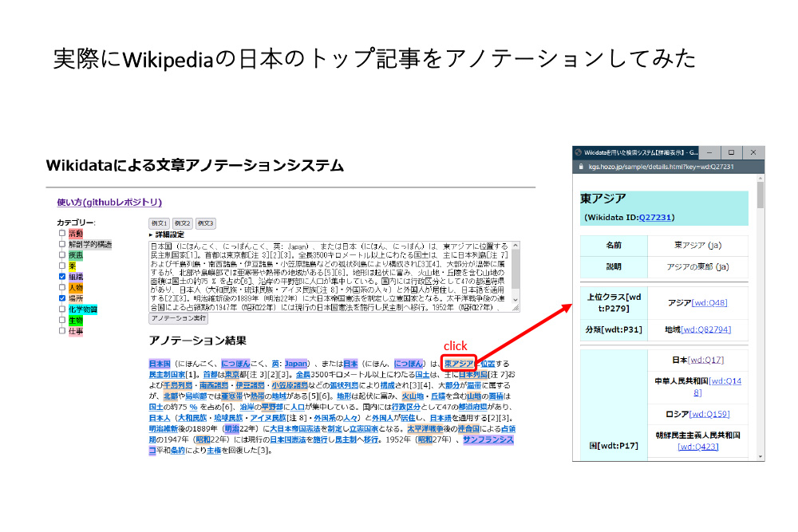Open Wikidata ID Q27231 link in details window
The height and width of the screenshot is (532, 798).
[655, 218]
